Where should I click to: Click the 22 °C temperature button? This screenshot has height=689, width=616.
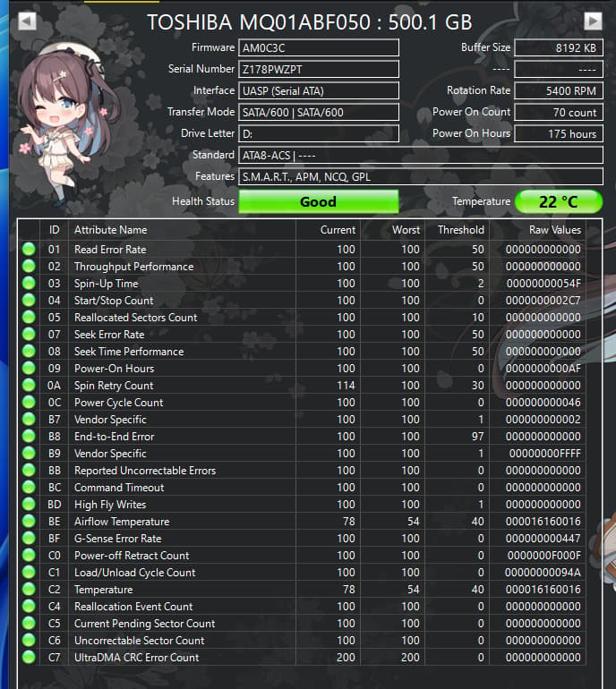(x=559, y=201)
